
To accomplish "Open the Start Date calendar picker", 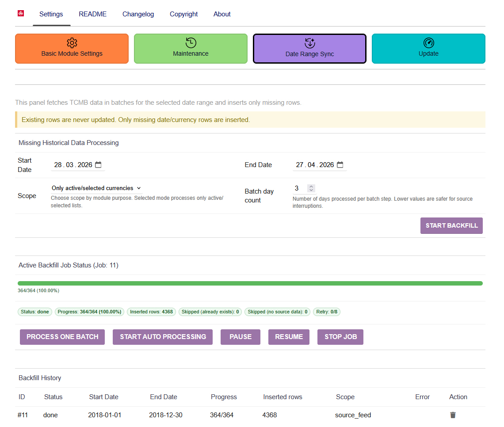I will [98, 164].
